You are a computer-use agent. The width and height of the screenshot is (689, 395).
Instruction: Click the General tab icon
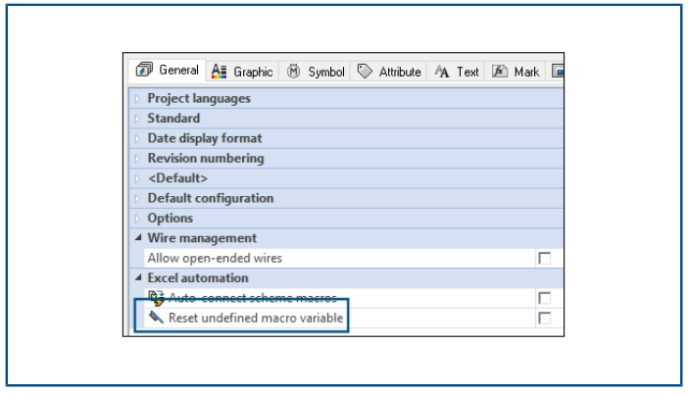pos(144,69)
